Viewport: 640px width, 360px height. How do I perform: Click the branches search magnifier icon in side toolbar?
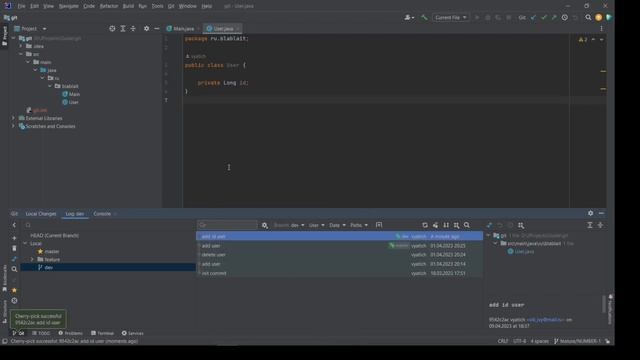coord(14,269)
